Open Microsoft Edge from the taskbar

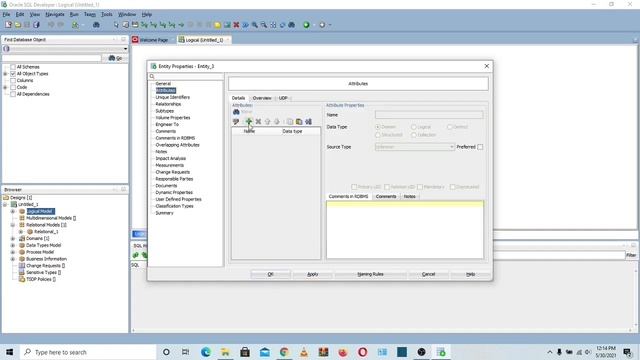coord(206,352)
